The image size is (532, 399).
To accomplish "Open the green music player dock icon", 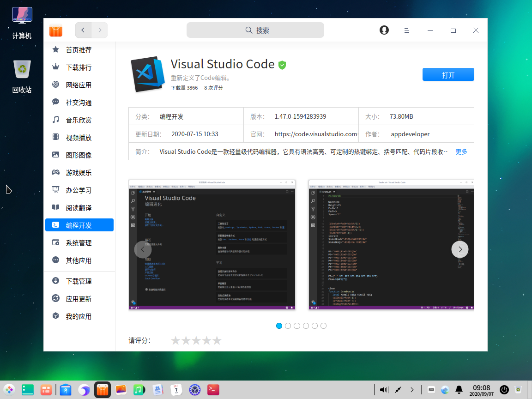I will click(139, 390).
